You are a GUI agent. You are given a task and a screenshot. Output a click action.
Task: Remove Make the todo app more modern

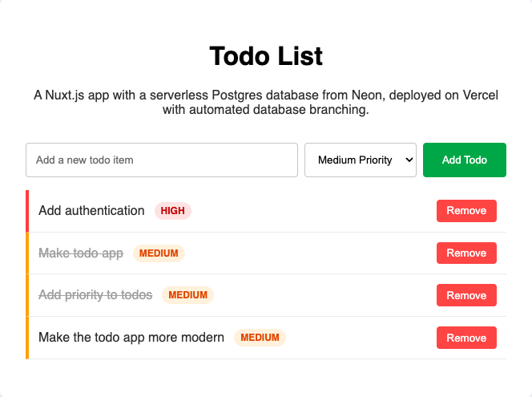point(466,338)
